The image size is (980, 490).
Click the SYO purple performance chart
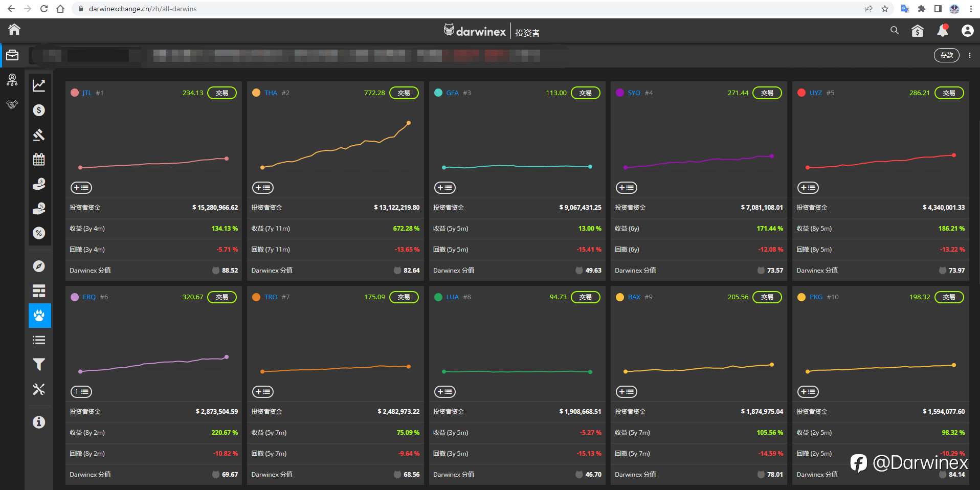click(x=699, y=161)
